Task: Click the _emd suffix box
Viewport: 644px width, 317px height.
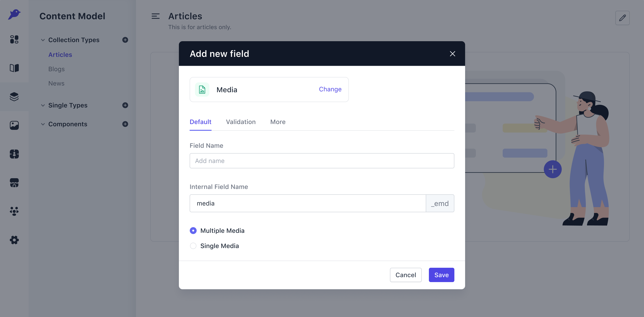Action: point(440,203)
